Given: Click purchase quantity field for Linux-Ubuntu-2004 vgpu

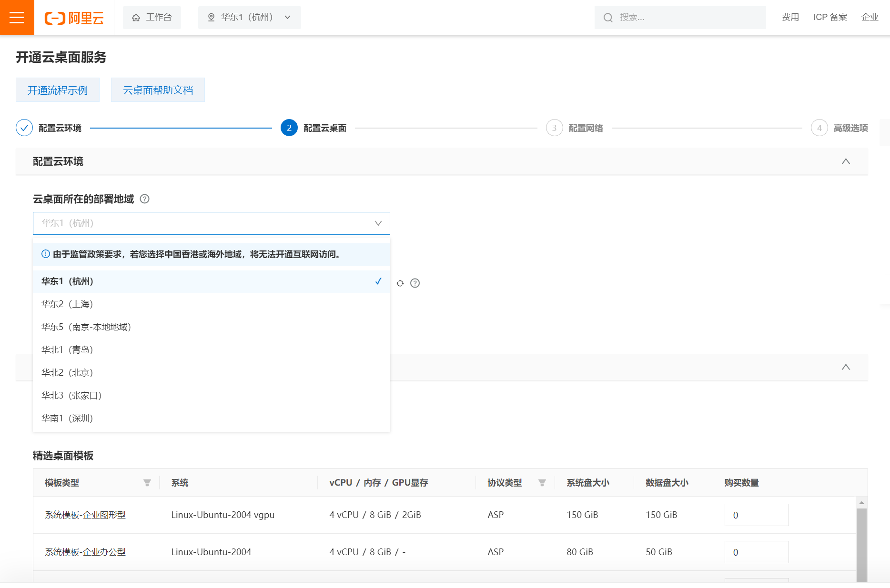Looking at the screenshot, I should pyautogui.click(x=756, y=515).
